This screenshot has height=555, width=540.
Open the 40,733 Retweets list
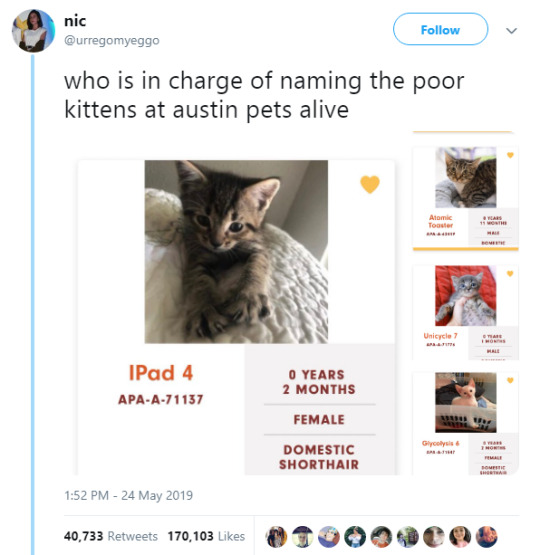point(111,536)
